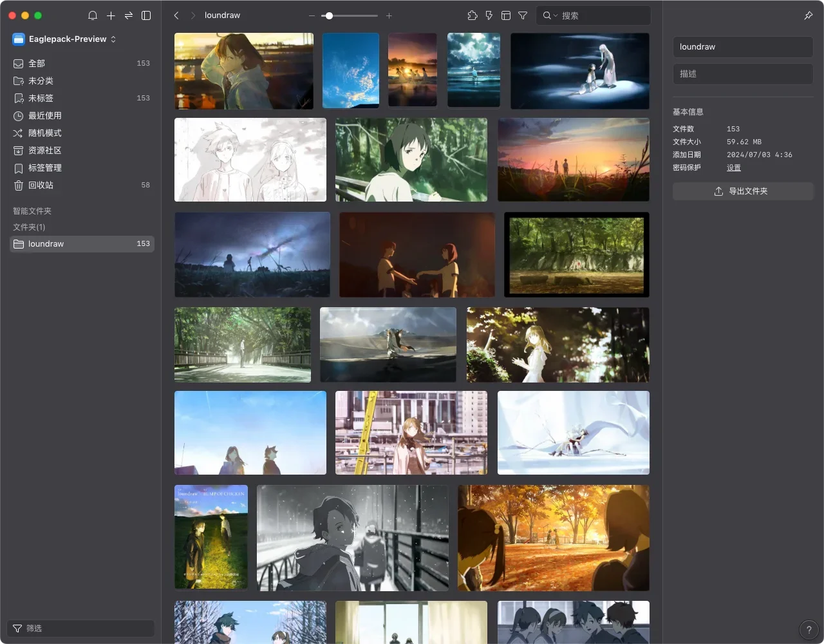The image size is (824, 644).
Task: Click the loundraw breadcrumb title
Action: (223, 15)
